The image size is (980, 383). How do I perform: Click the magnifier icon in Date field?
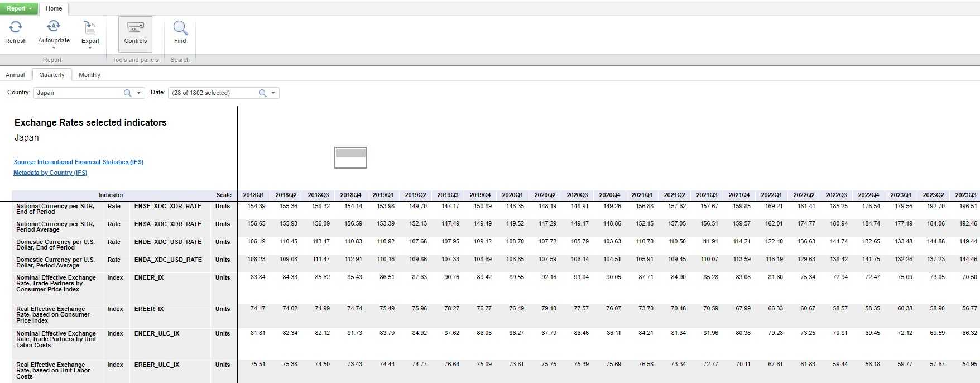point(262,93)
